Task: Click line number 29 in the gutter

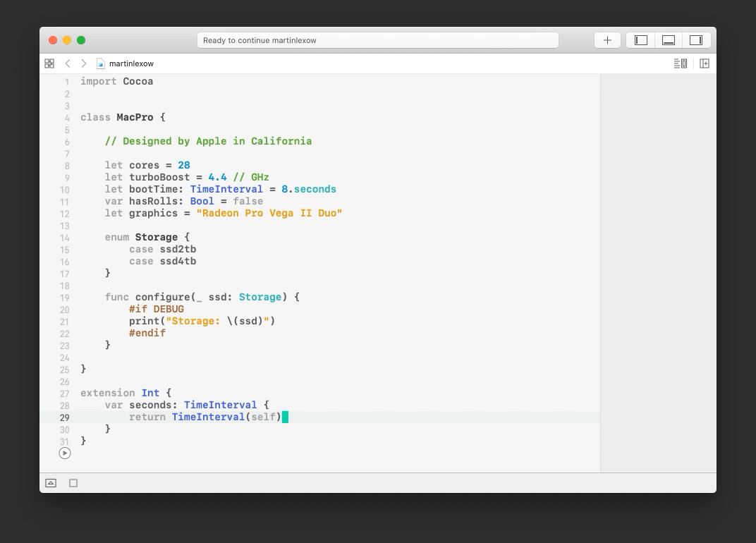Action: pyautogui.click(x=65, y=417)
